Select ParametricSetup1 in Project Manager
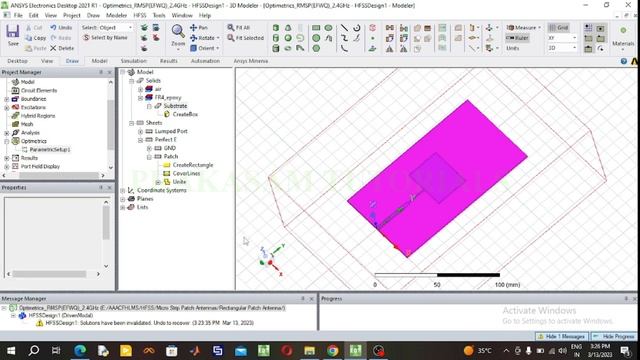Viewport: 640px width, 360px height. point(50,150)
